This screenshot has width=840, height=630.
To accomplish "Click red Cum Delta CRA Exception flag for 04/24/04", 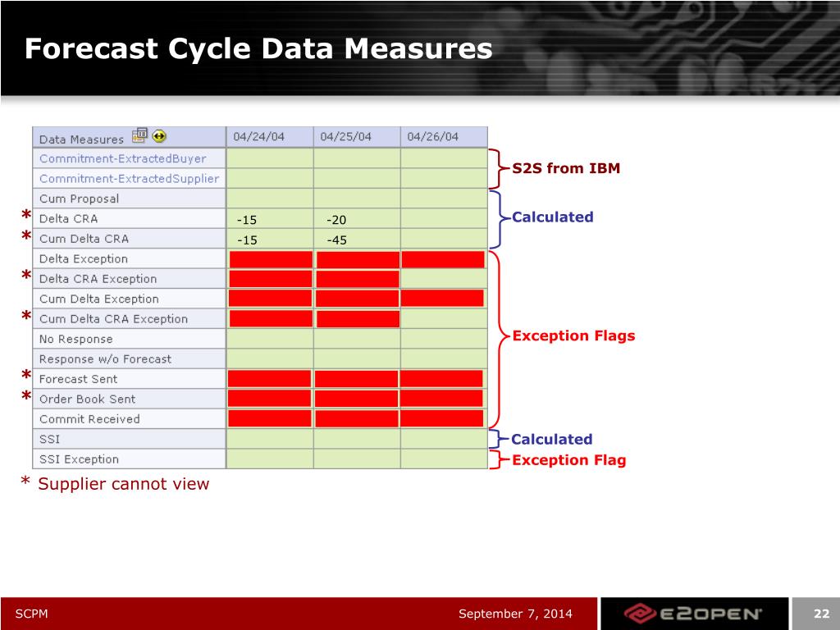I will point(271,319).
